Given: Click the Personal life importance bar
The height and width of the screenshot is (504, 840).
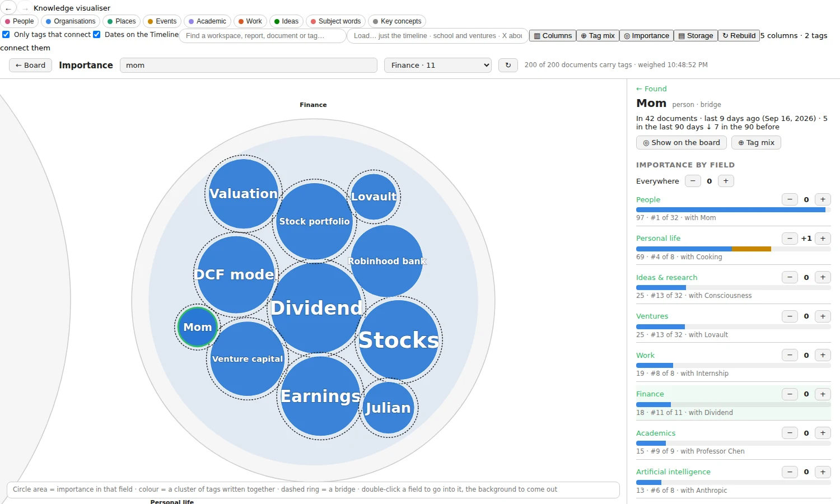Looking at the screenshot, I should (x=734, y=249).
